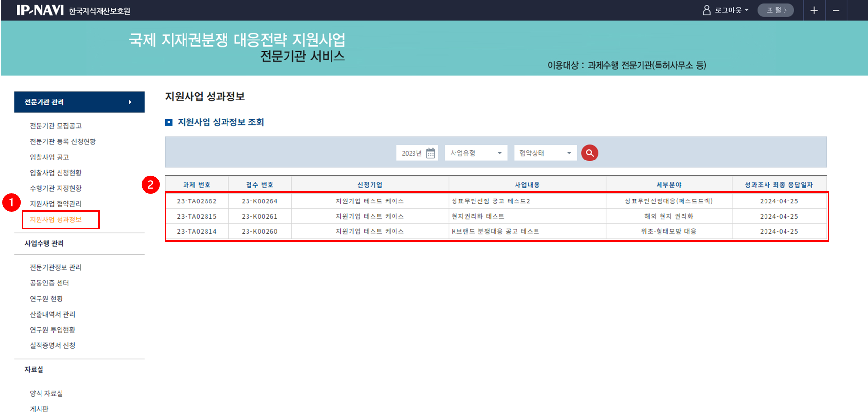The width and height of the screenshot is (868, 420).
Task: Click the 포털 button in top bar
Action: [x=775, y=10]
